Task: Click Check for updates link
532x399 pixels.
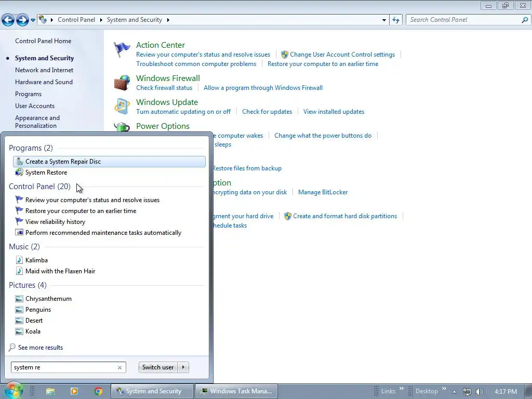Action: (267, 112)
